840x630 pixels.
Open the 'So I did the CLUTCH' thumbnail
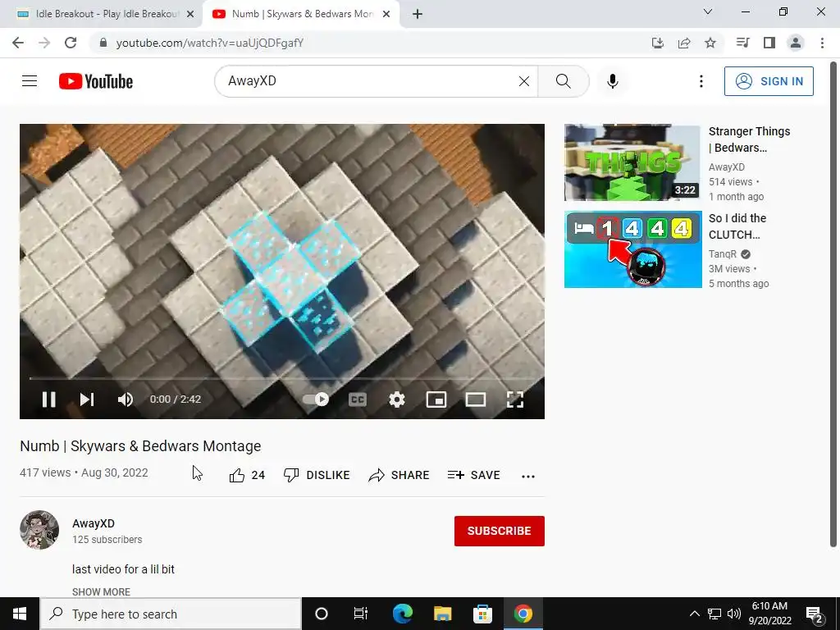(632, 249)
